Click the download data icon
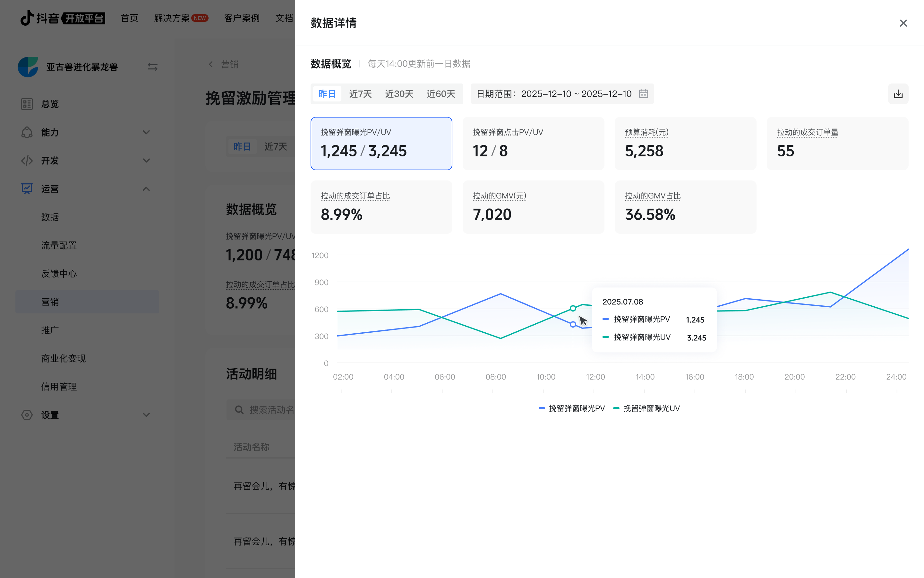The width and height of the screenshot is (924, 578). (x=898, y=94)
